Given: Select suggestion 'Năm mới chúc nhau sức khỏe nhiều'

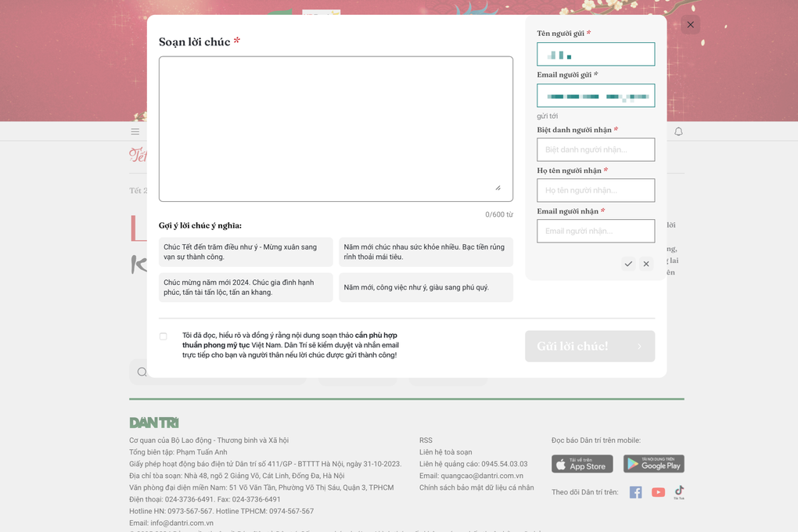Looking at the screenshot, I should click(426, 252).
